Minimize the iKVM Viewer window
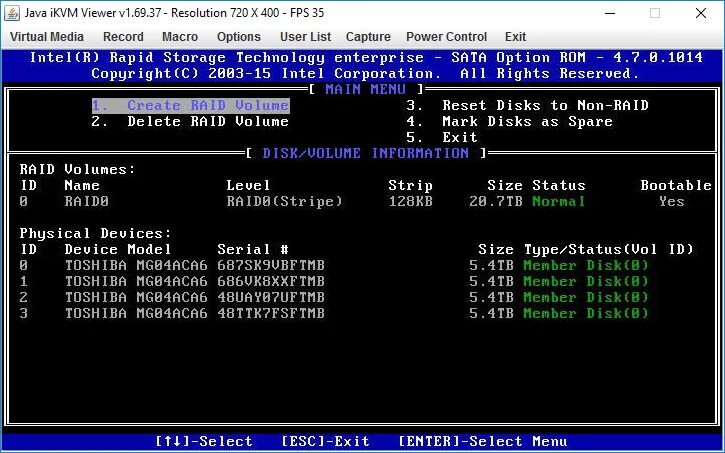The width and height of the screenshot is (725, 453). [x=610, y=13]
